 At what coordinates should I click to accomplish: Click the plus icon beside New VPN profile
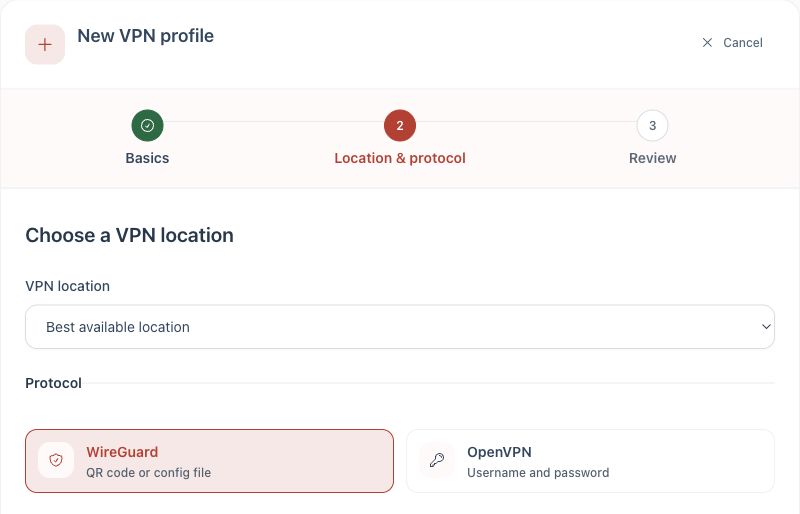pos(45,44)
